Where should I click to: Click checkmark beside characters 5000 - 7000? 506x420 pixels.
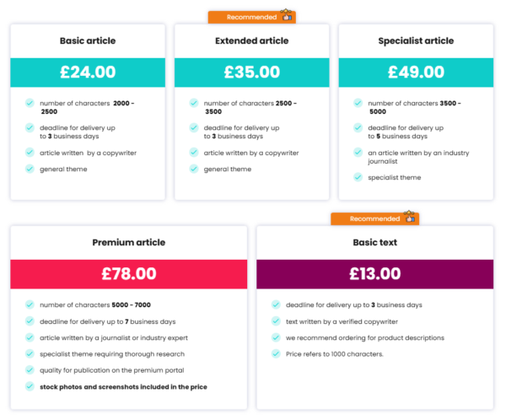(30, 304)
